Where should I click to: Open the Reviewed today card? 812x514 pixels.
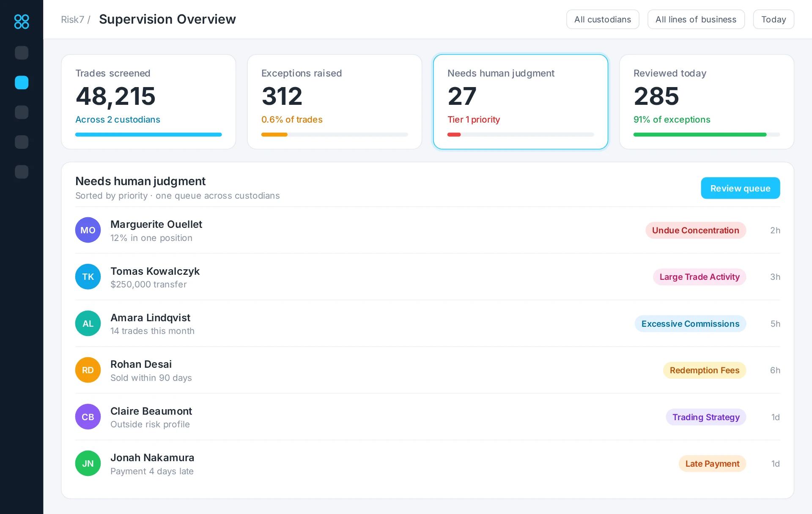[x=707, y=102]
